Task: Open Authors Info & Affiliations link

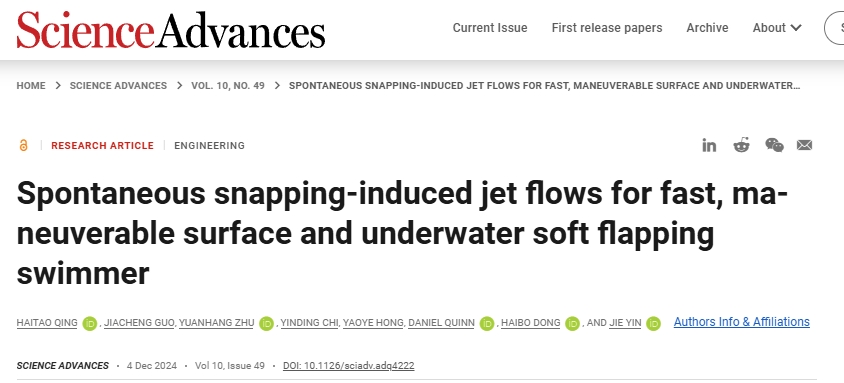Action: (x=741, y=322)
